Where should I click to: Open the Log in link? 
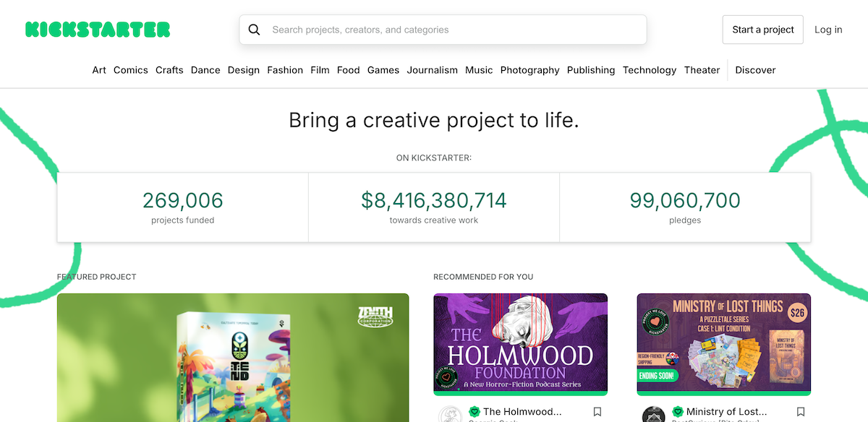[x=828, y=30]
